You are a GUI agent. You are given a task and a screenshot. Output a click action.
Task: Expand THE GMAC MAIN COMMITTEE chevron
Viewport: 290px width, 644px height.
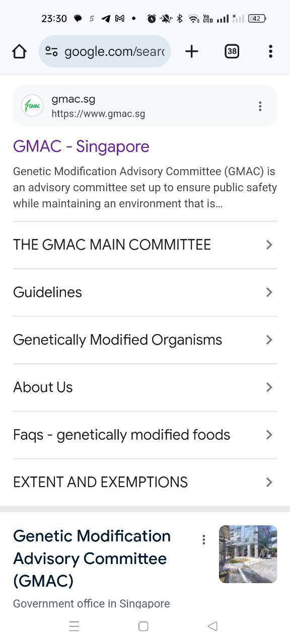click(x=269, y=245)
